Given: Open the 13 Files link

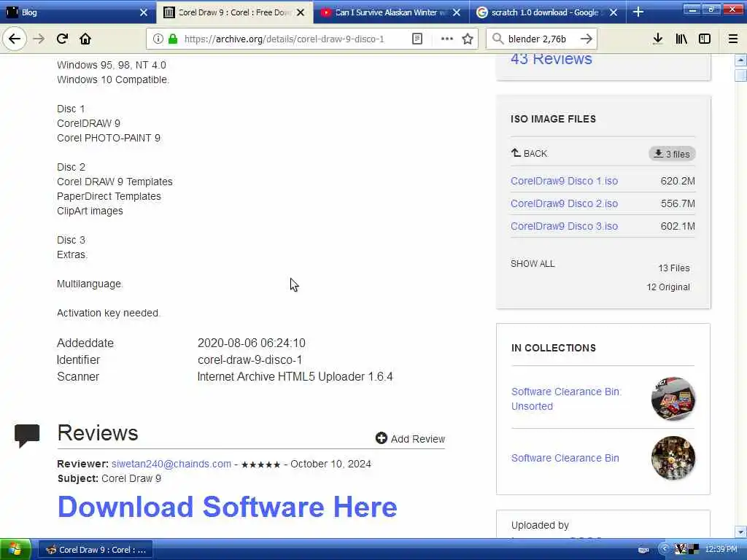Looking at the screenshot, I should (x=673, y=268).
